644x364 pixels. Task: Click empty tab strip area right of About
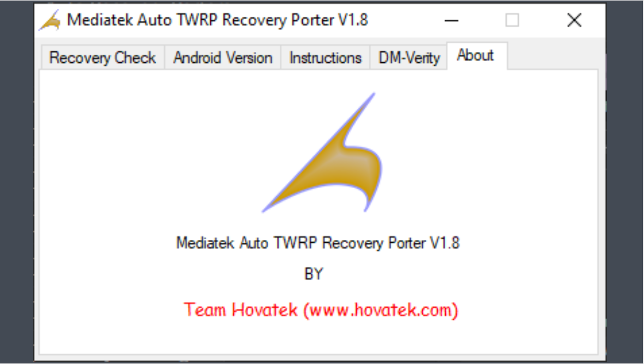pos(552,55)
